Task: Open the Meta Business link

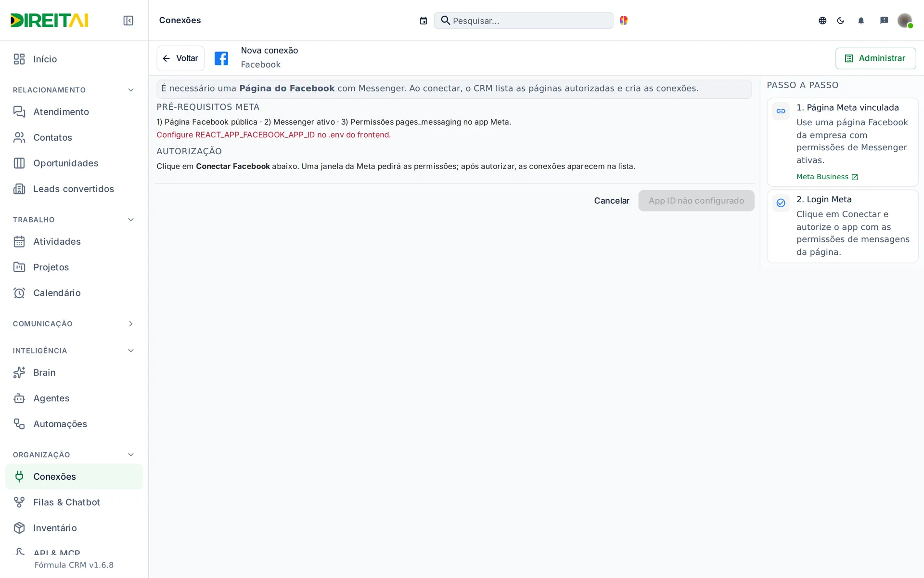Action: pyautogui.click(x=827, y=177)
